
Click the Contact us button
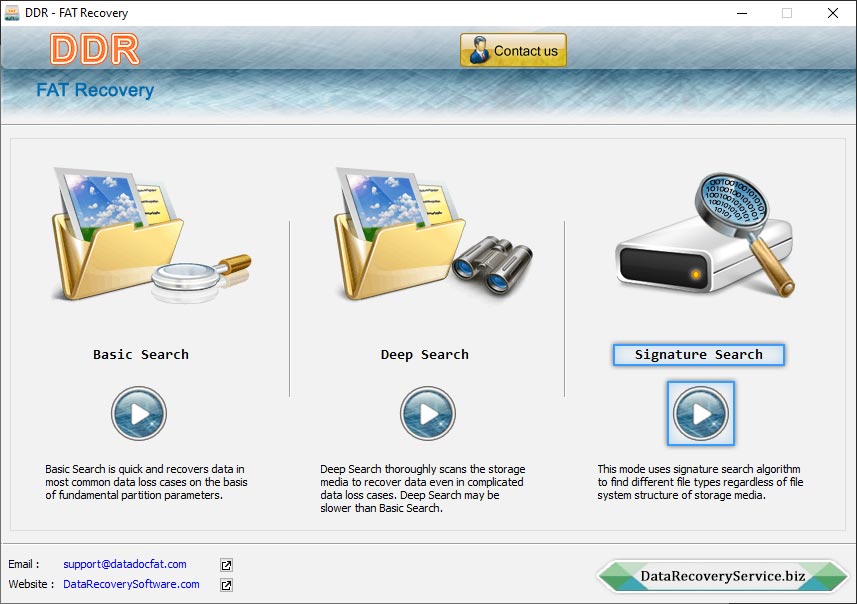tap(513, 50)
